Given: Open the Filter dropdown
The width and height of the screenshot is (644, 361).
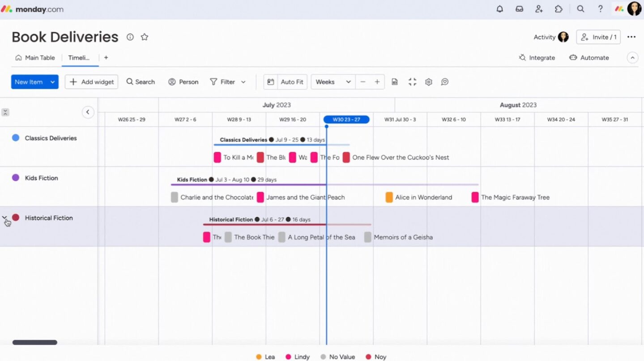Looking at the screenshot, I should 228,82.
